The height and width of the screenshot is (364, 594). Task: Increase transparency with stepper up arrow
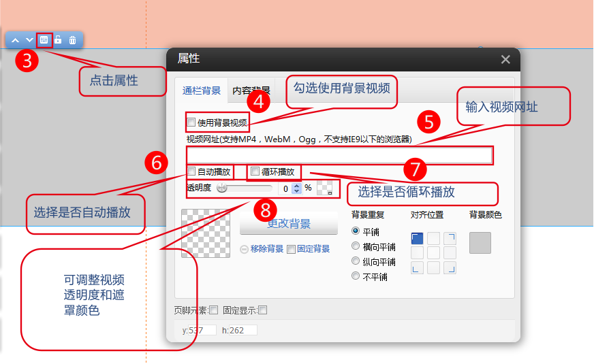coord(296,185)
